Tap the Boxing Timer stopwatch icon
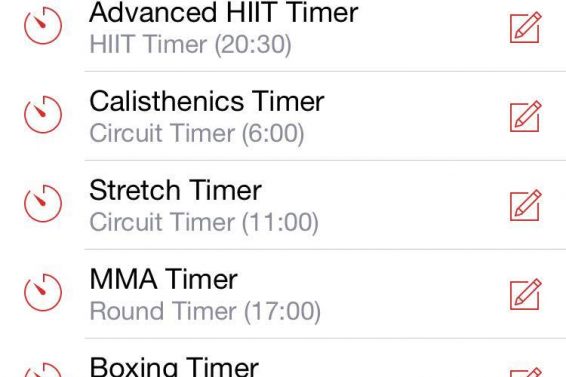The width and height of the screenshot is (566, 377). tap(43, 370)
